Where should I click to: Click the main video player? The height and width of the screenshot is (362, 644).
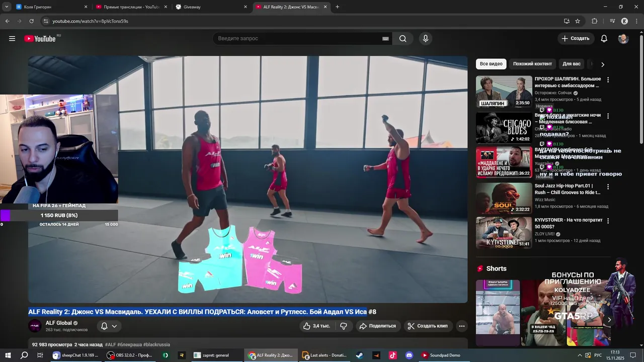(248, 179)
